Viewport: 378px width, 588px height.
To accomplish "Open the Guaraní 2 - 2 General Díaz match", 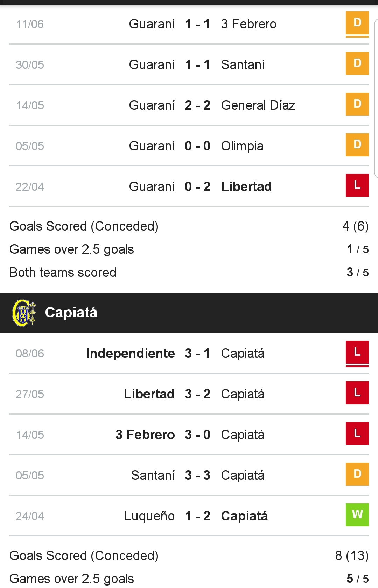I will 189,105.
